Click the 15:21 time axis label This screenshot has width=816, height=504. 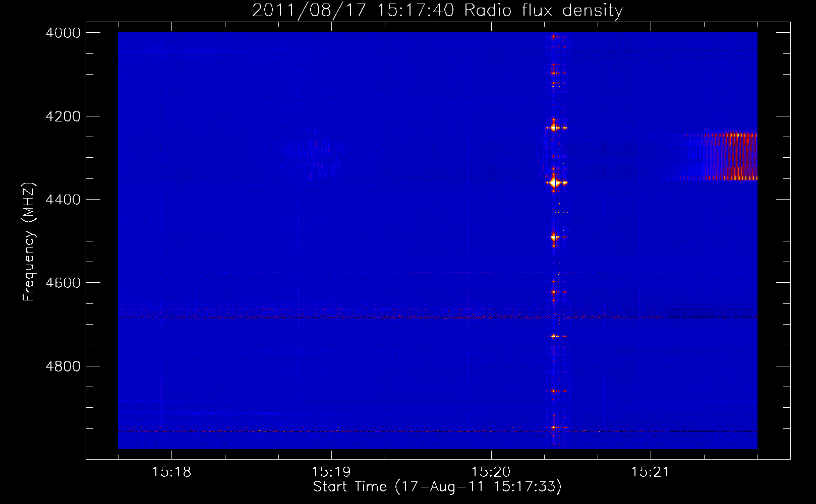tap(651, 472)
